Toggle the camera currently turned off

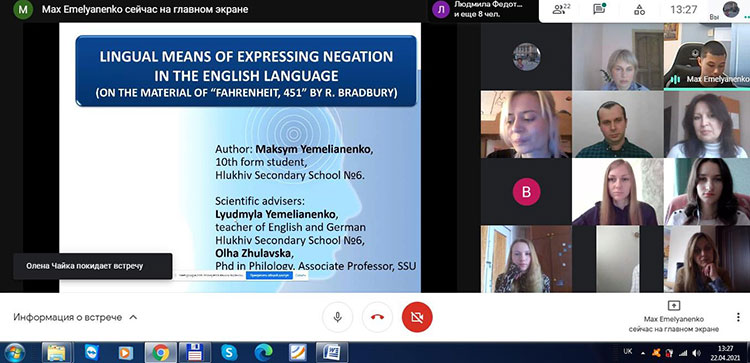[417, 317]
